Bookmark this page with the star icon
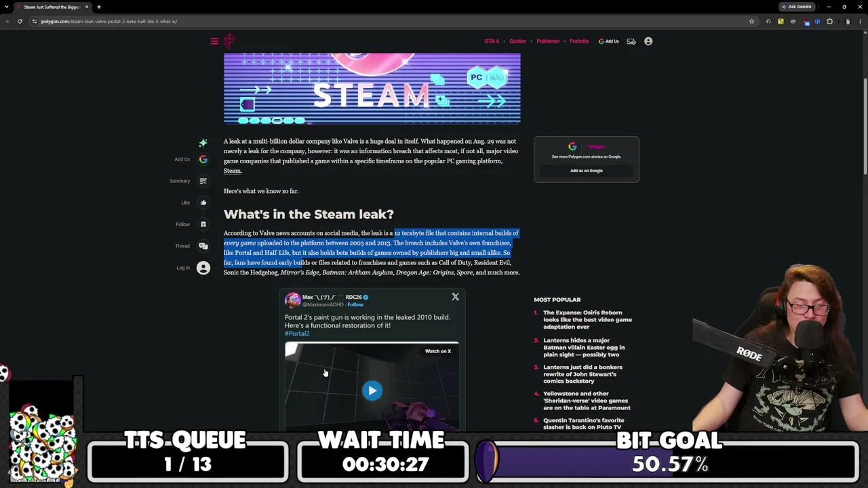Image resolution: width=868 pixels, height=488 pixels. 751,21
